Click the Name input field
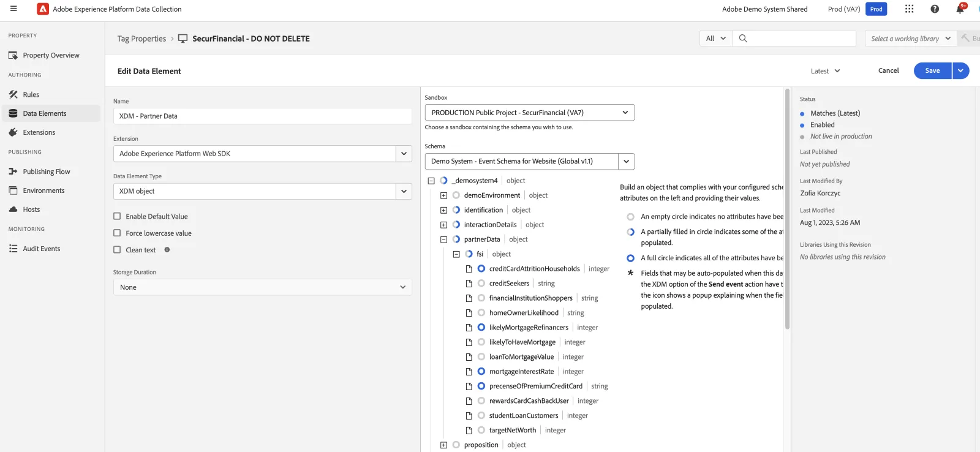Viewport: 980px width, 452px height. pyautogui.click(x=262, y=116)
